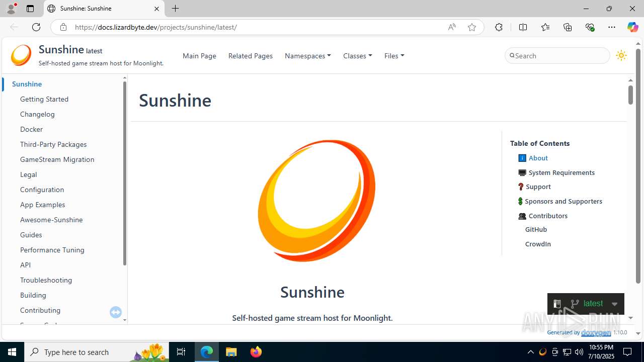
Task: Go to Support in Table of Contents
Action: (538, 187)
